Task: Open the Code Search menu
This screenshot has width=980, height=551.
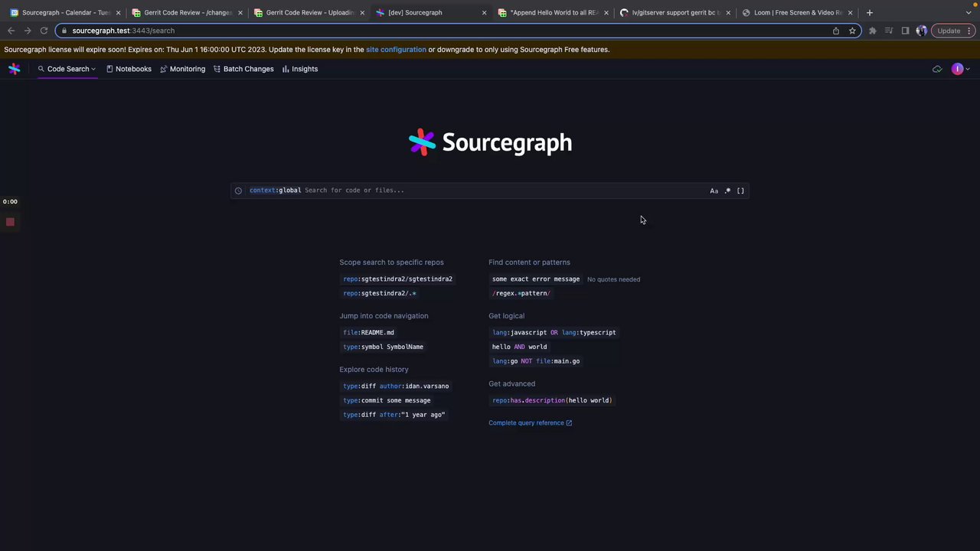Action: (x=67, y=69)
